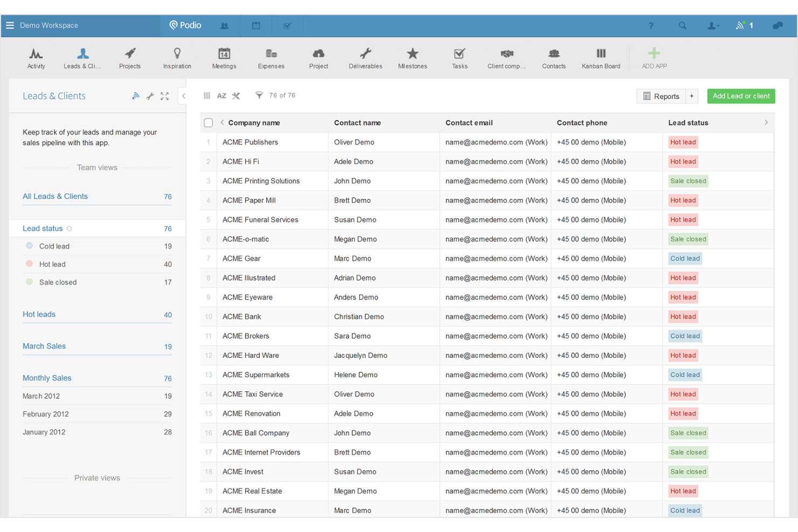798x532 pixels.
Task: Click email cell for ACME Brokers
Action: tap(496, 336)
